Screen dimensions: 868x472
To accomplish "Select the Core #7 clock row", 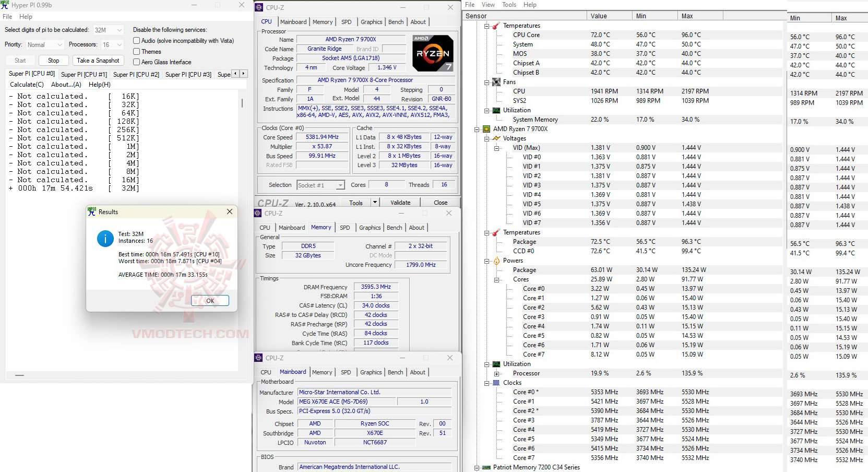I will [x=624, y=458].
